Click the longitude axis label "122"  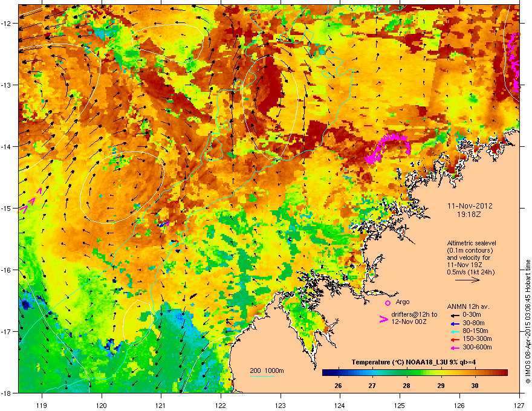[x=221, y=405]
